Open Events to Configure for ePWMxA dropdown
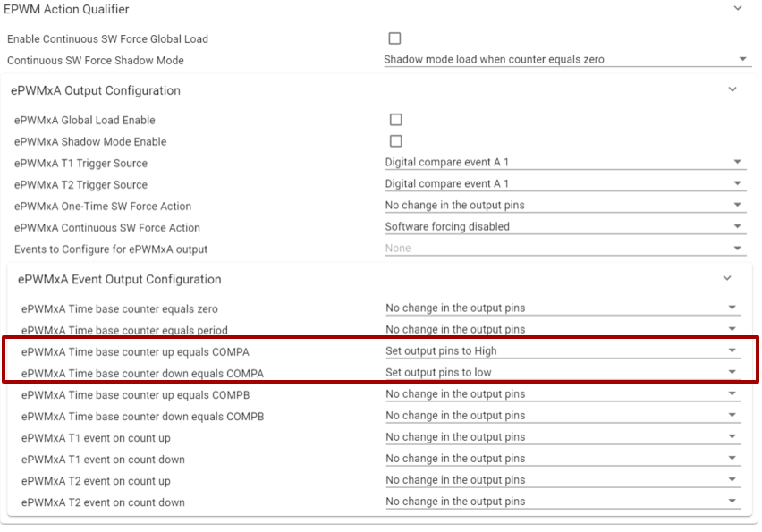762x532 pixels. [x=563, y=249]
